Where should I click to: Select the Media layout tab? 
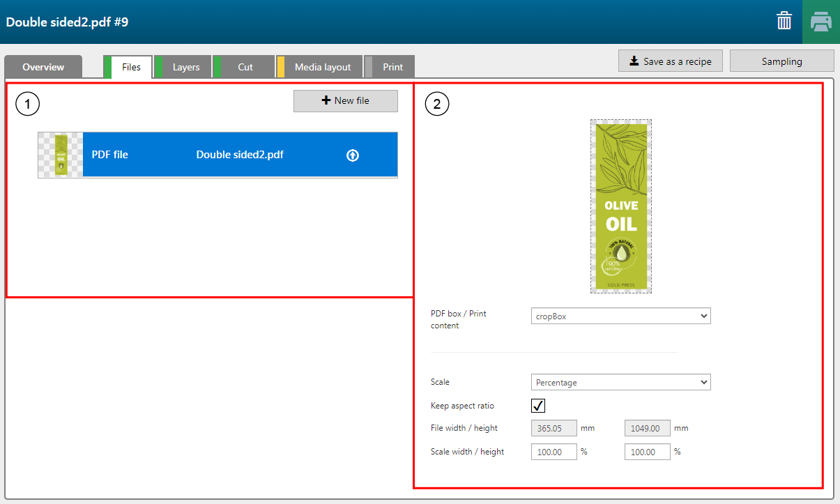coord(322,67)
